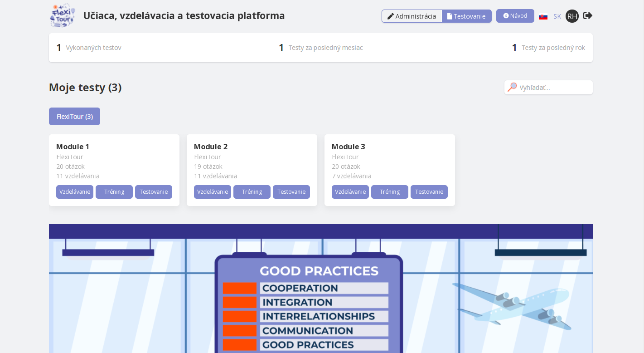Click the logout arrow icon

click(x=587, y=16)
